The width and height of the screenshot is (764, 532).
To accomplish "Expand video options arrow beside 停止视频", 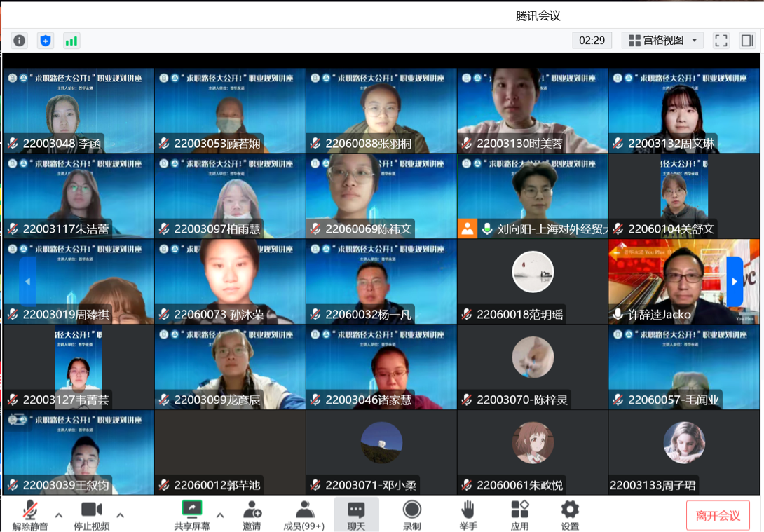I will [121, 515].
